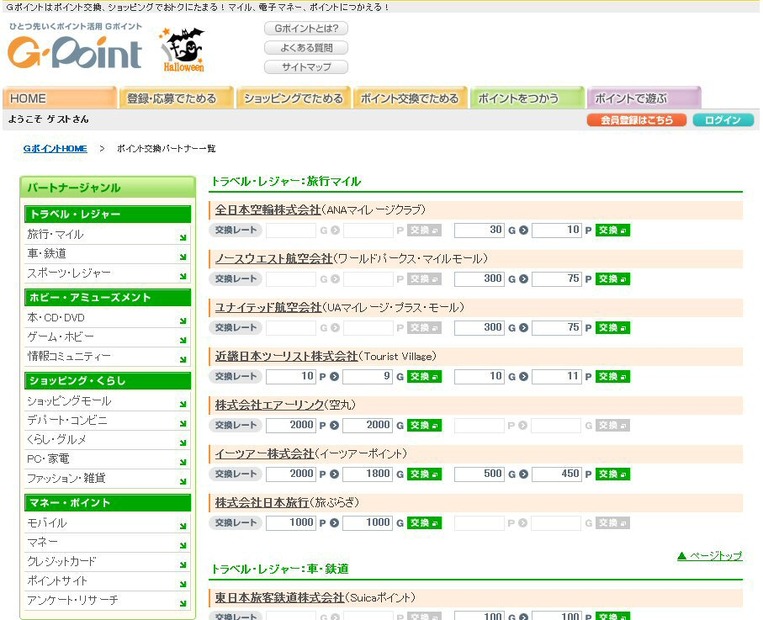Click 日本旅行 P to G 交換 button
Image resolution: width=763 pixels, height=620 pixels.
[424, 523]
